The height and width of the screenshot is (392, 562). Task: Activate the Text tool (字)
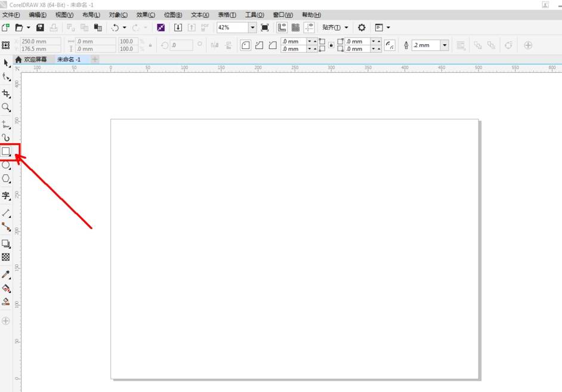[x=7, y=196]
